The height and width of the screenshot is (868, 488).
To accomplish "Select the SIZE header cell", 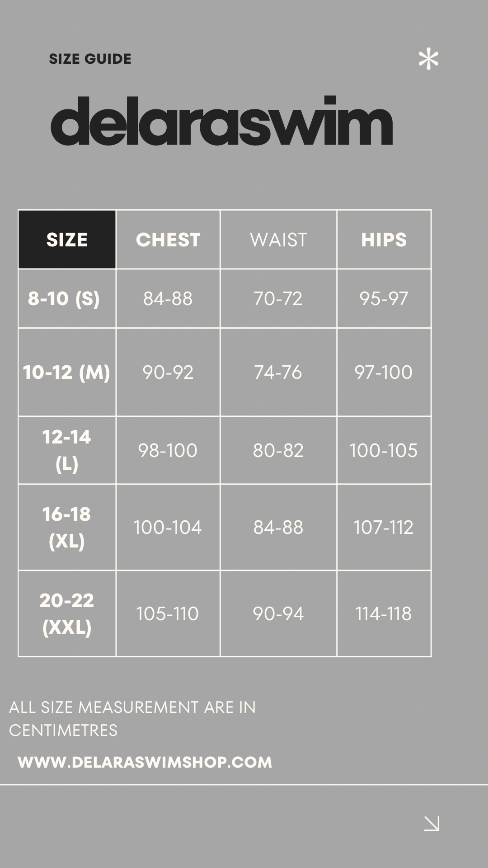I will pyautogui.click(x=67, y=240).
